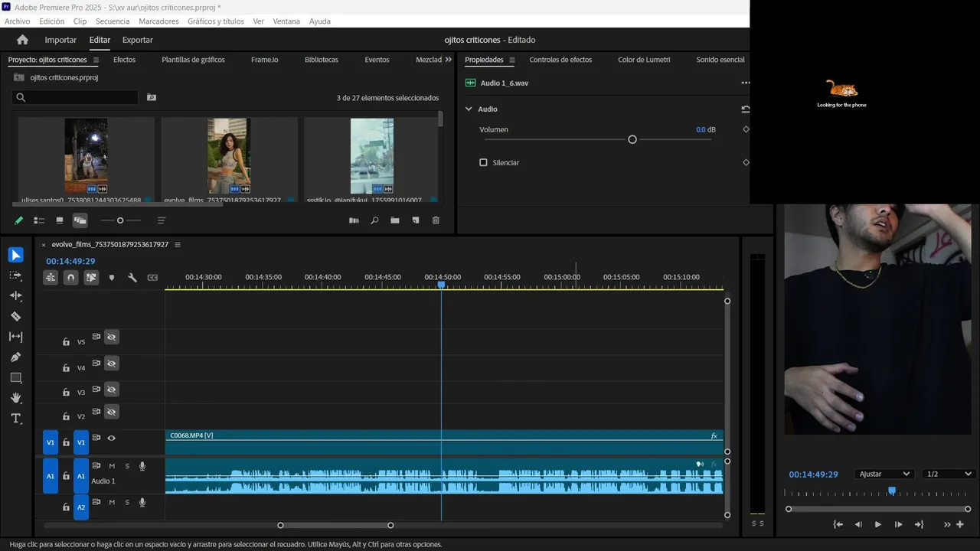This screenshot has height=551, width=980.
Task: Open the 1/2 playback resolution dropdown
Action: (x=948, y=474)
